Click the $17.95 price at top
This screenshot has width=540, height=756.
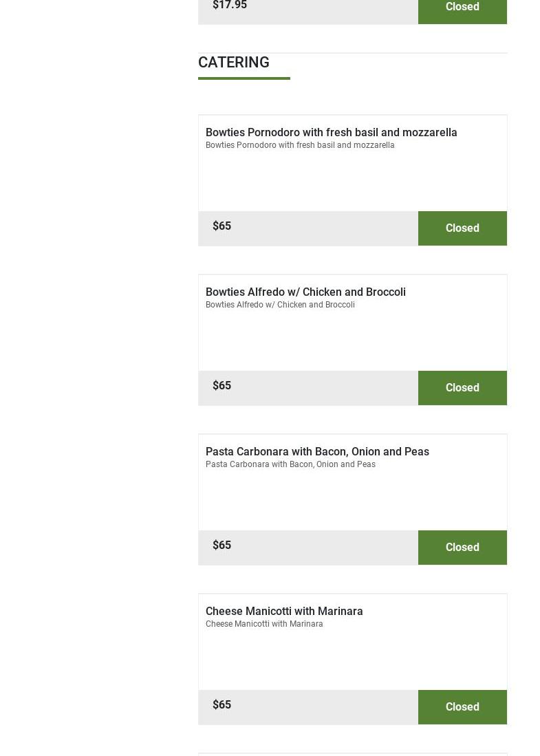click(x=230, y=6)
